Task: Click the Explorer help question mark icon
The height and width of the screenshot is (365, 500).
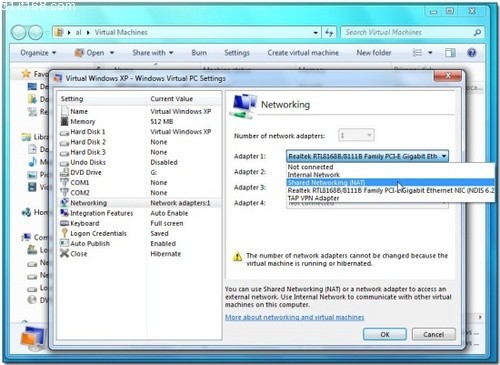Action: click(472, 53)
